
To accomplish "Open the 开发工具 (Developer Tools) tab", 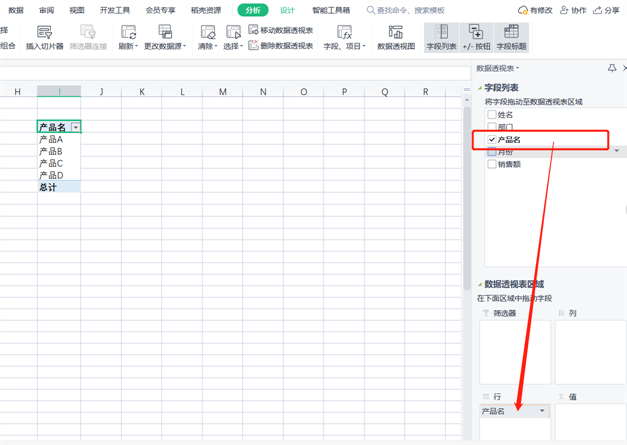I will point(115,10).
